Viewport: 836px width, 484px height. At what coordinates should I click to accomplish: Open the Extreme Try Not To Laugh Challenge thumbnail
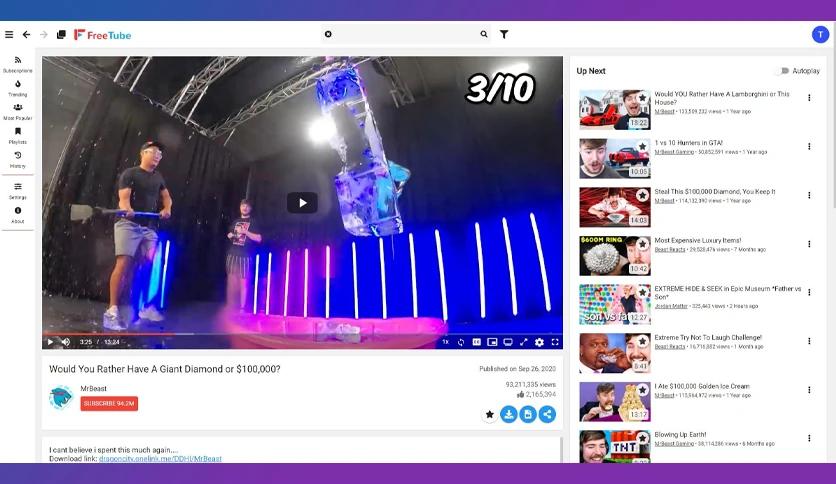615,353
